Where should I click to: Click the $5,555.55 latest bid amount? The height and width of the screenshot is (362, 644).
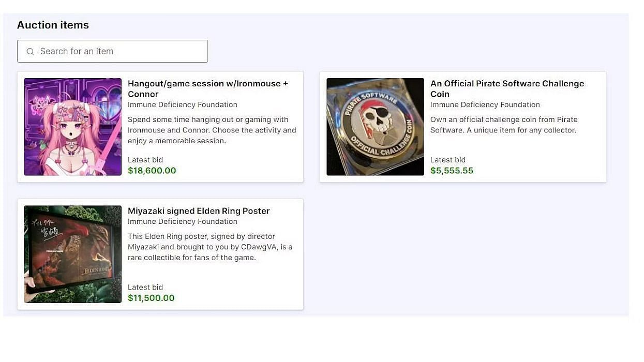coord(452,171)
